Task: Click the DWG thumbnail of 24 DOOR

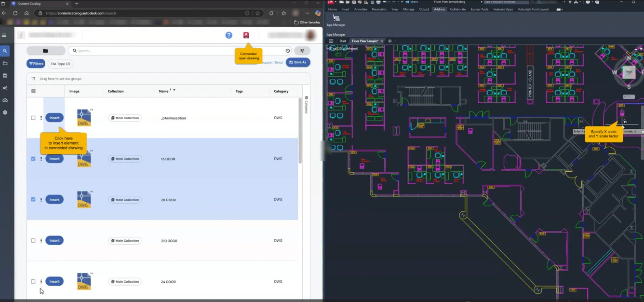Action: pyautogui.click(x=84, y=281)
